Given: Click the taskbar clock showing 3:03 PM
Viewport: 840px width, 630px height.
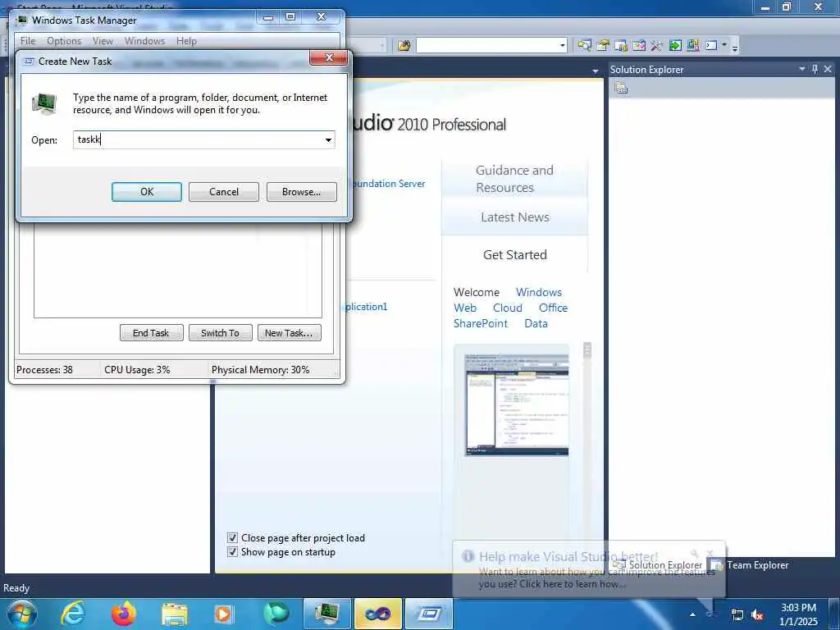Looking at the screenshot, I should pos(798,614).
